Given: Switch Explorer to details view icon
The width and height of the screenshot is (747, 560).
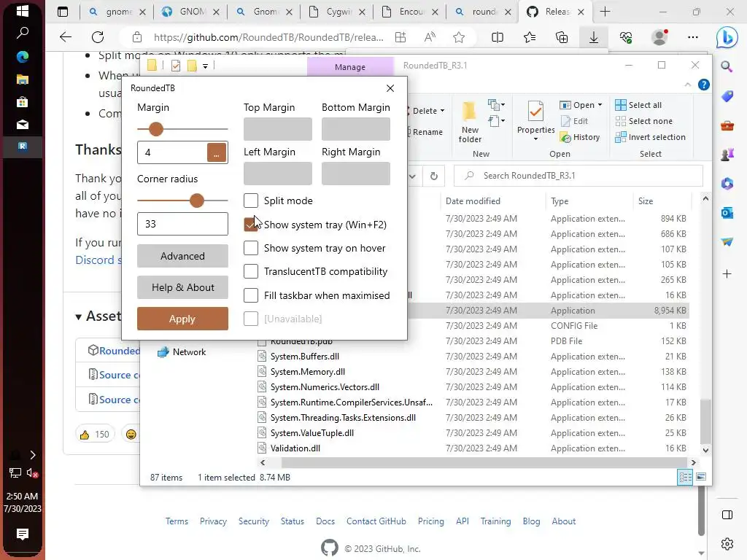Looking at the screenshot, I should point(685,477).
